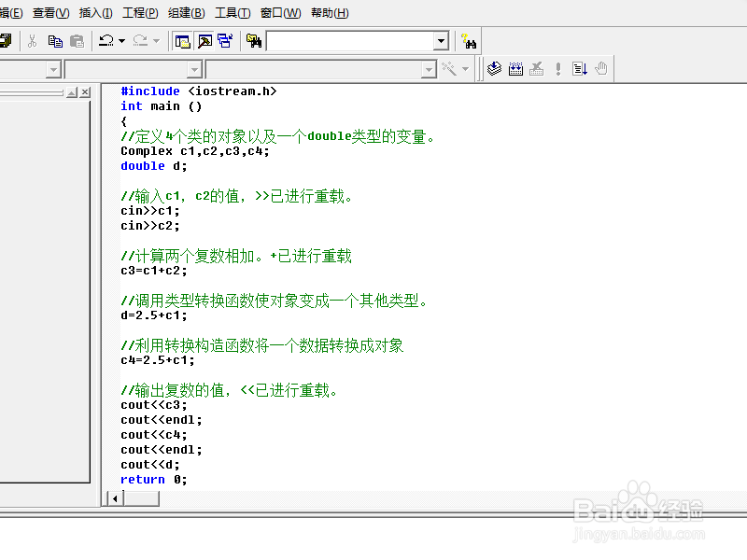Click the Redo arrow icon

(x=140, y=41)
